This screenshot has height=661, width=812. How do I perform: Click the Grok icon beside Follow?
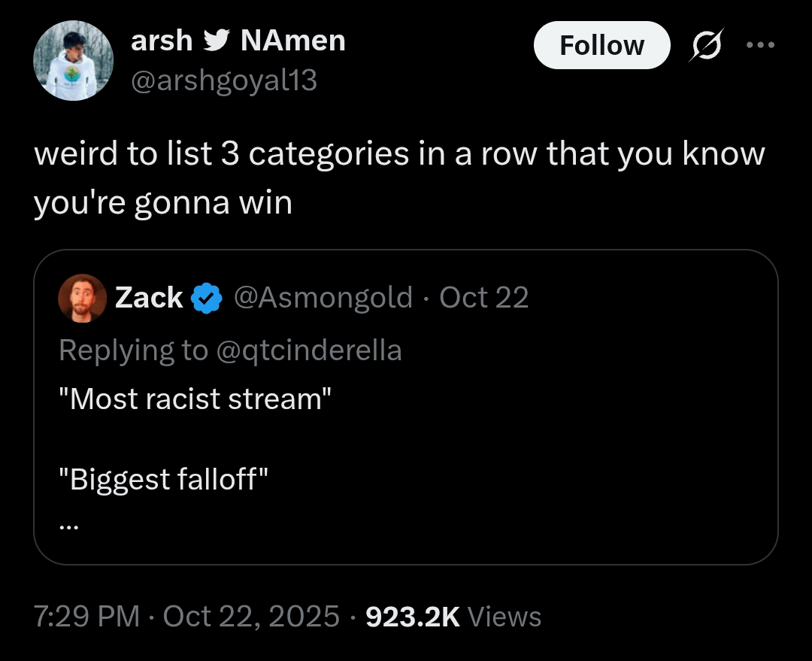coord(705,45)
